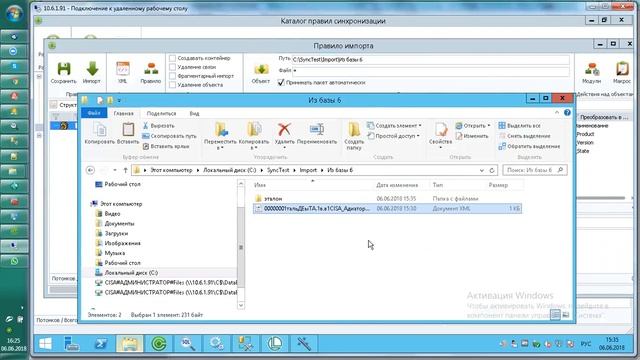
Task: Click Выделить все in the ribbon
Action: tap(520, 126)
